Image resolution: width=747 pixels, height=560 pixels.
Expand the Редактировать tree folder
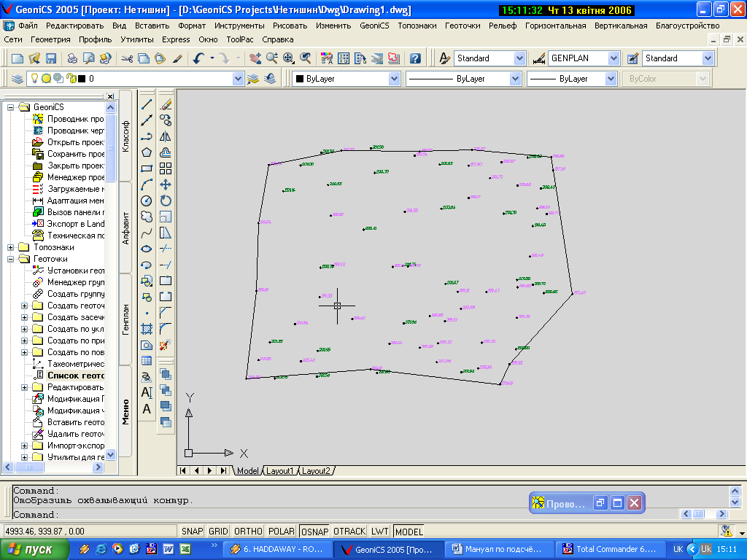coord(24,387)
